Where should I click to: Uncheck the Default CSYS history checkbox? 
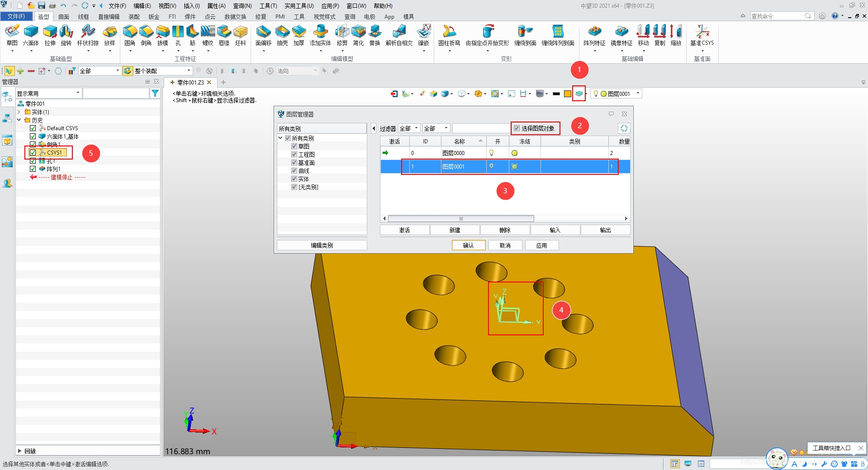click(x=33, y=128)
